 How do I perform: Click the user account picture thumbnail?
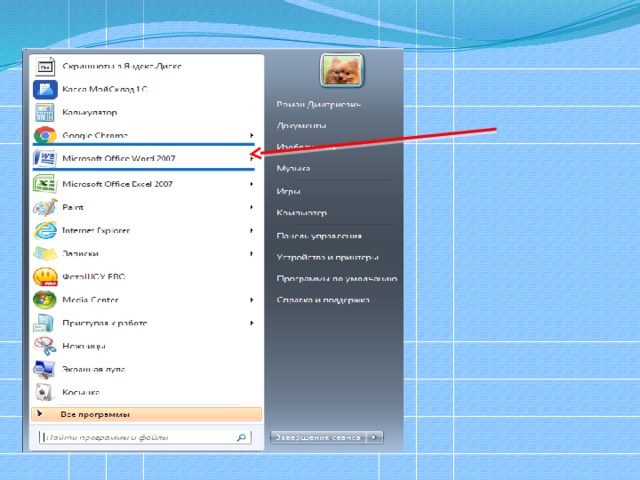point(341,70)
